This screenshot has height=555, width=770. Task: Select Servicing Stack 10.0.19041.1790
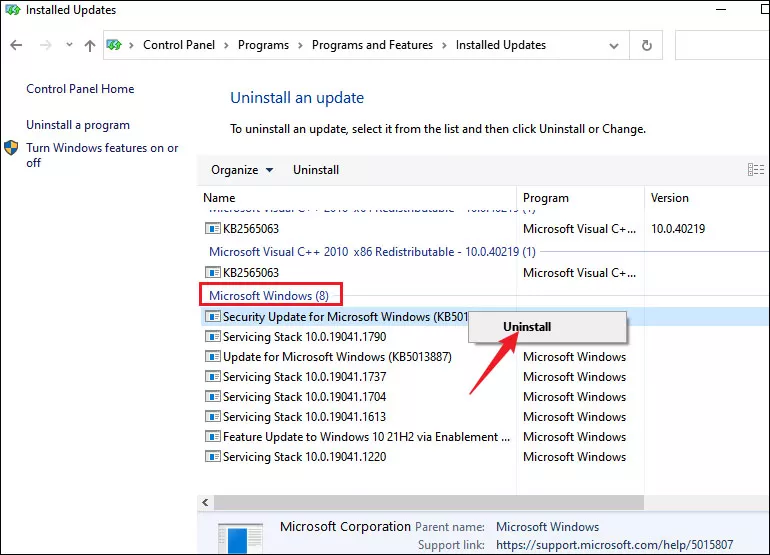(x=304, y=337)
